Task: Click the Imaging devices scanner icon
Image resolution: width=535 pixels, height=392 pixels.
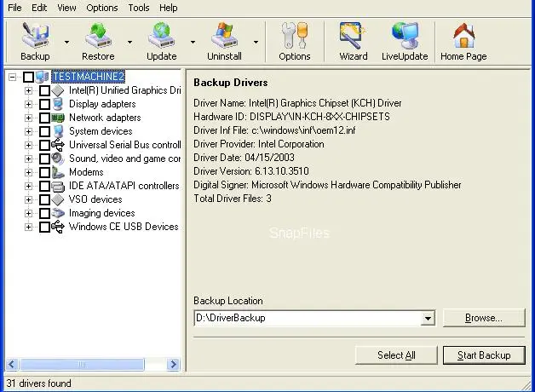Action: click(58, 213)
